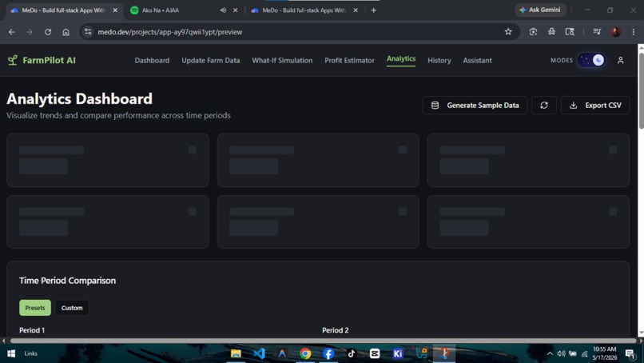Open Facebook from taskbar
This screenshot has height=363, width=644.
tap(328, 353)
